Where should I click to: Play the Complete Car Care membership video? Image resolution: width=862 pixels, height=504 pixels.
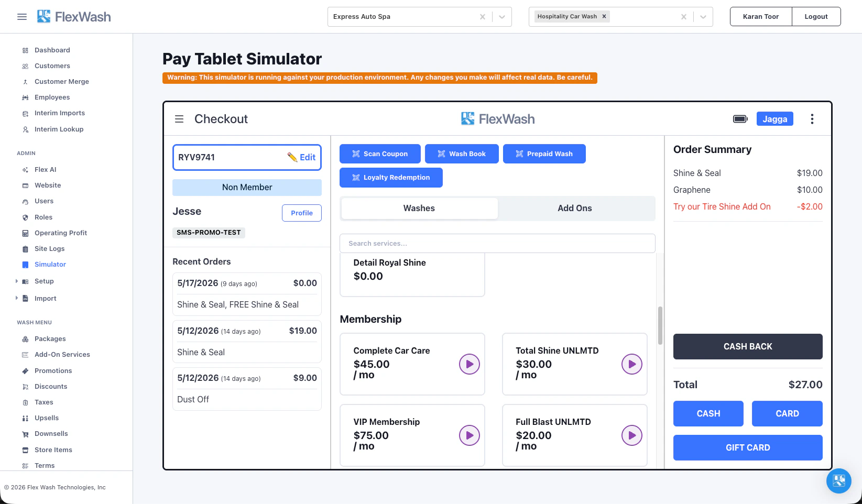(470, 364)
